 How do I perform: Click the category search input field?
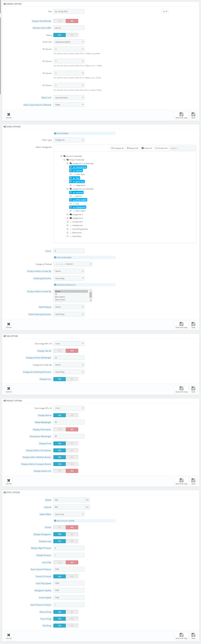tap(182, 148)
